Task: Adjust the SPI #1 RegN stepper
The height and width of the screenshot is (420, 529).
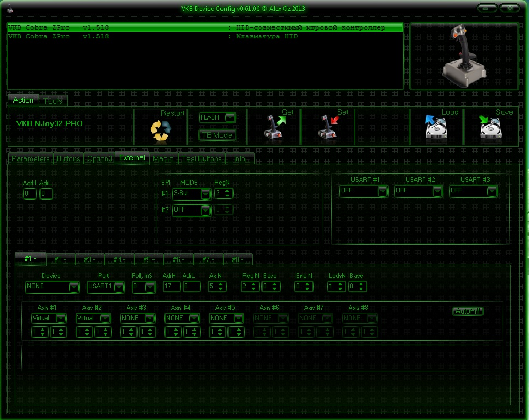Action: [224, 194]
